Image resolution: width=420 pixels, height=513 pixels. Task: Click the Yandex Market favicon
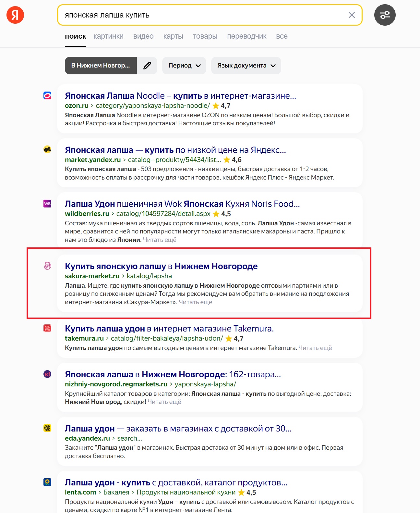coord(47,149)
